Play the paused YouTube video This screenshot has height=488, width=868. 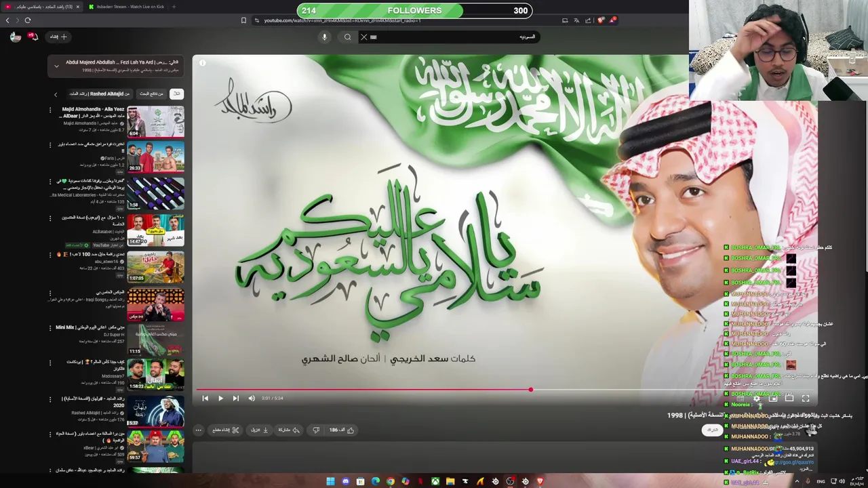tap(220, 399)
